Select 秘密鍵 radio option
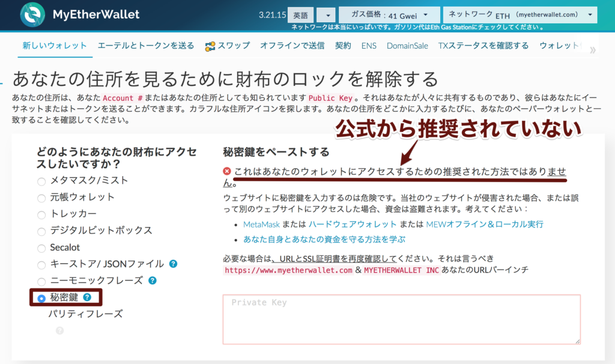Screen dimensions: 615x364 tap(41, 299)
